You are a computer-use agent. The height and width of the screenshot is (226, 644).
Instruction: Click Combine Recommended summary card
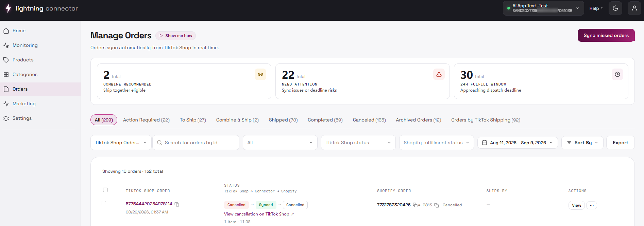point(184,81)
